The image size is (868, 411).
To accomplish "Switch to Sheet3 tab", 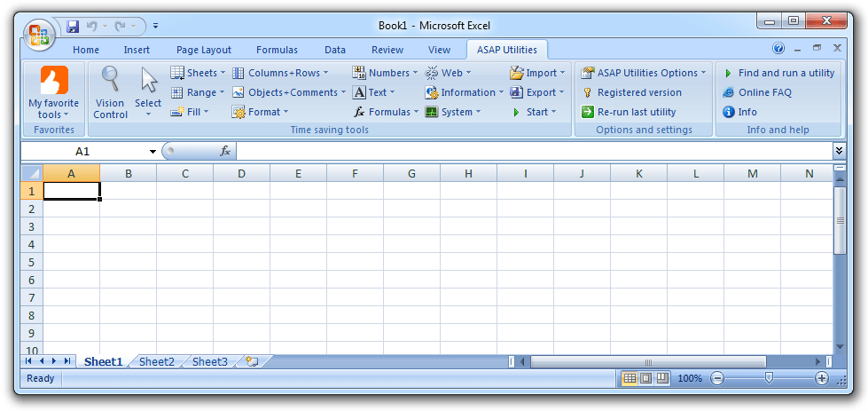I will tap(210, 361).
